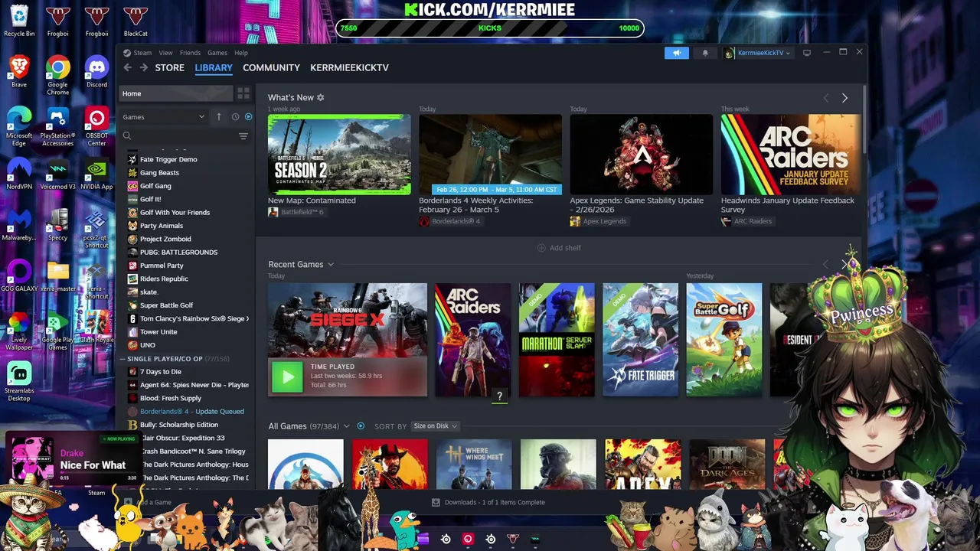Select Borderlands 4 - Update Queued entry

click(x=191, y=412)
